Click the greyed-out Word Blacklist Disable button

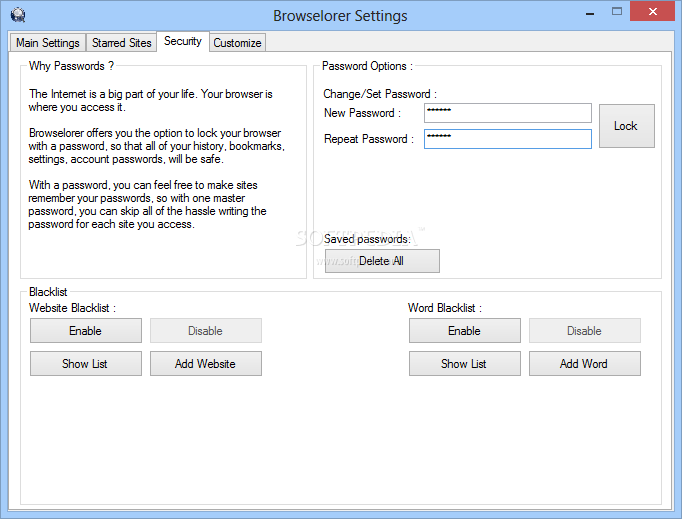pos(585,331)
